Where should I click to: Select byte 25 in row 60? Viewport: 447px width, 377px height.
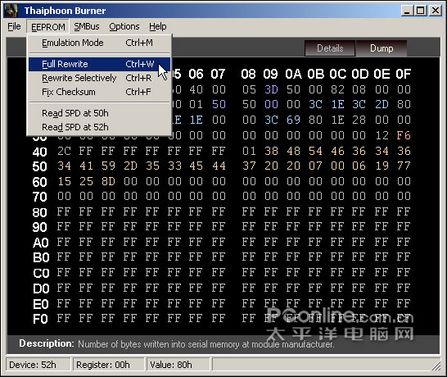86,181
